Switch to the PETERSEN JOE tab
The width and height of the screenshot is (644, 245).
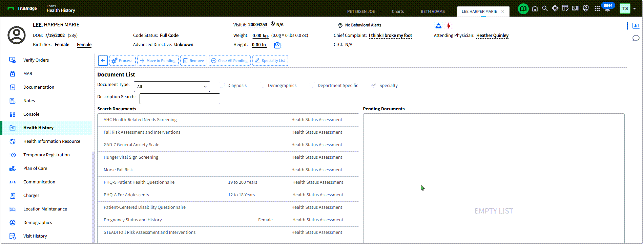[x=361, y=12]
